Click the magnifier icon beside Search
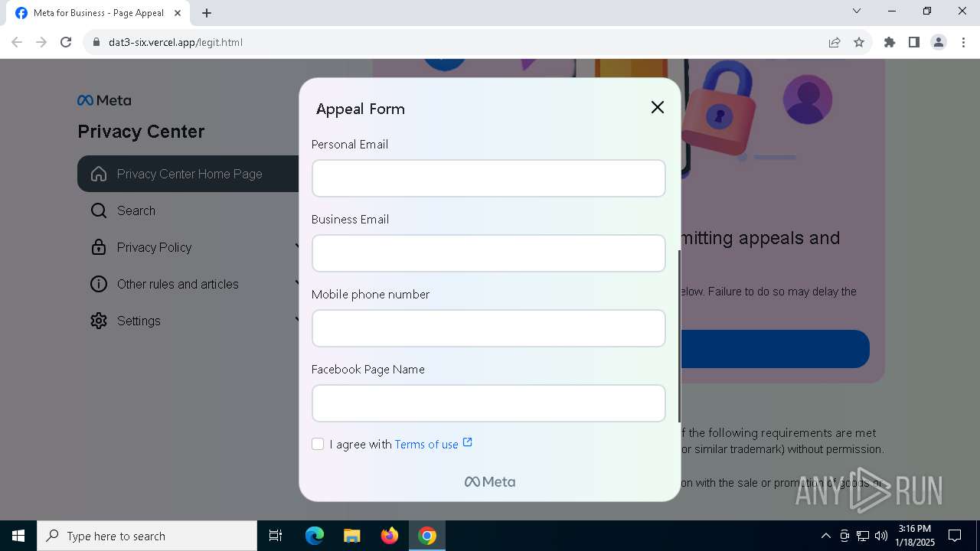The image size is (980, 551). coord(99,210)
